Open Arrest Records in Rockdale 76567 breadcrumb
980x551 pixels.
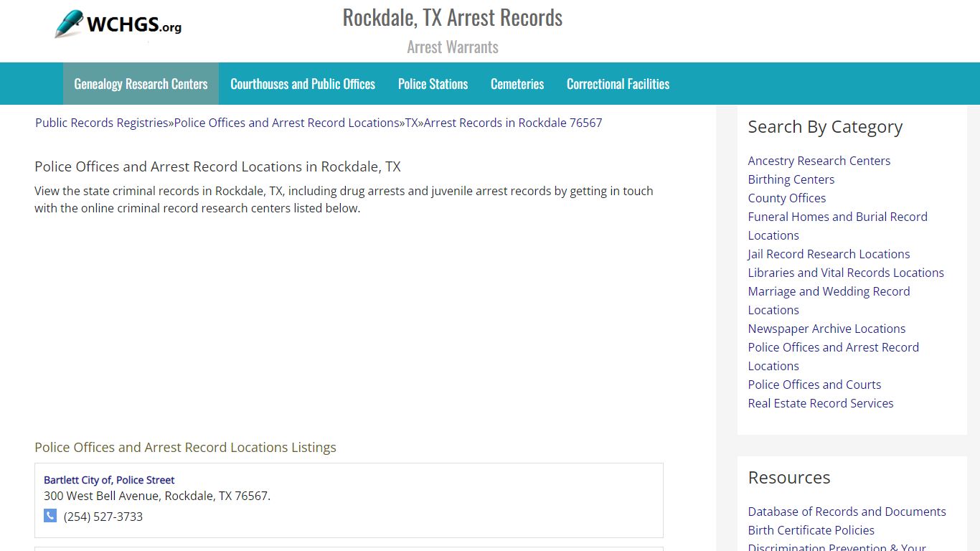(513, 123)
